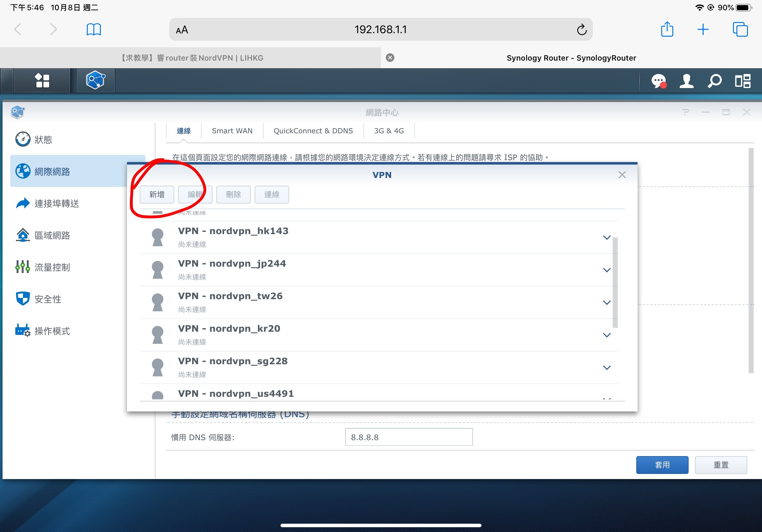762x532 pixels.
Task: Open Safari bookmarks book icon
Action: (x=93, y=30)
